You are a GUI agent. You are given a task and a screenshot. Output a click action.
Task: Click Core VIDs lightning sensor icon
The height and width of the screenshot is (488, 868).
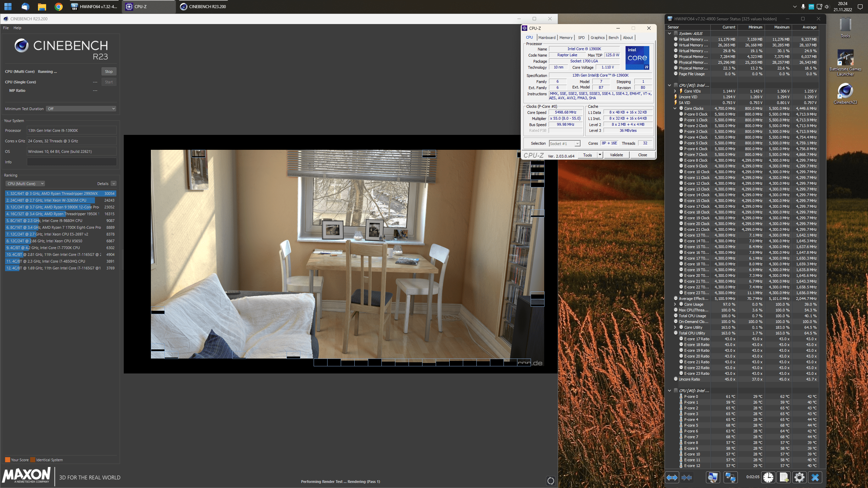point(681,91)
